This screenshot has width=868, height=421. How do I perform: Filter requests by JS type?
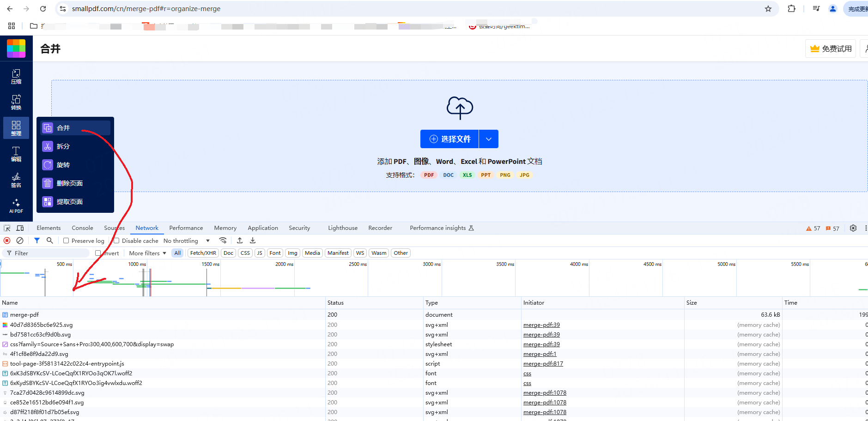click(260, 253)
